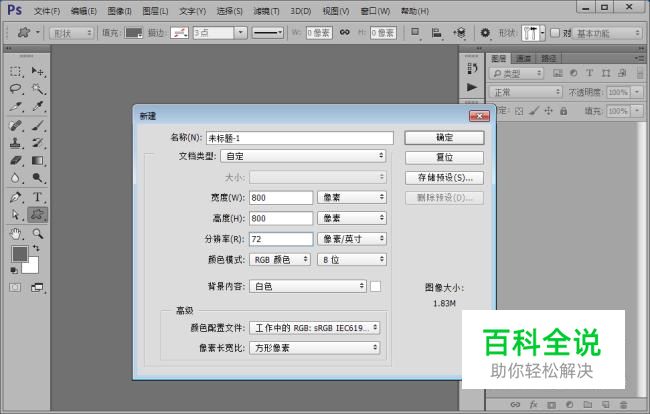Open the Image menu
This screenshot has height=414, width=650.
coord(119,11)
